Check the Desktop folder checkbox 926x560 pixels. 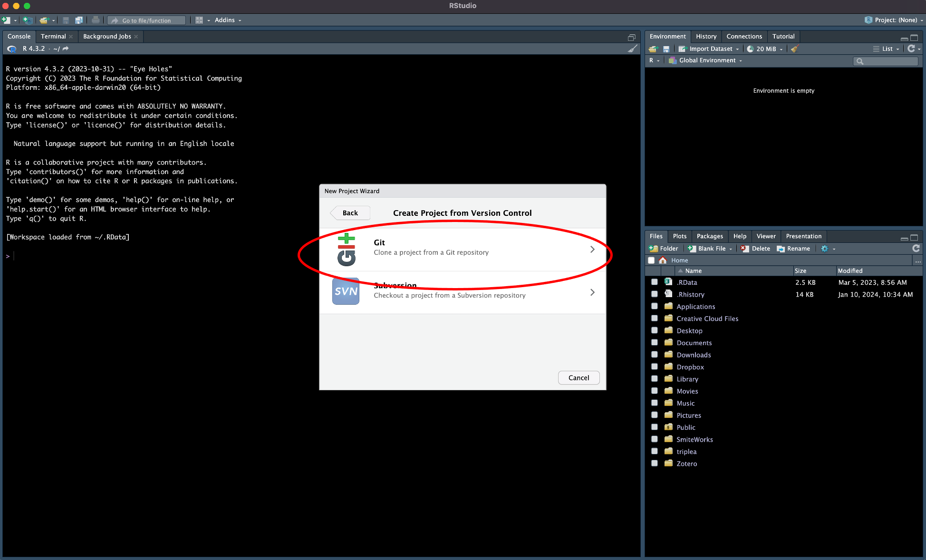click(x=655, y=330)
